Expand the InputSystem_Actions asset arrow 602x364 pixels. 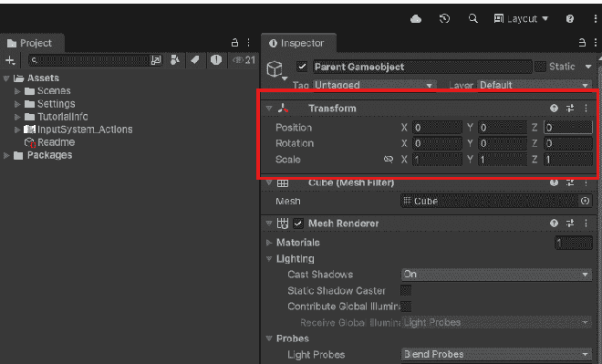(17, 130)
